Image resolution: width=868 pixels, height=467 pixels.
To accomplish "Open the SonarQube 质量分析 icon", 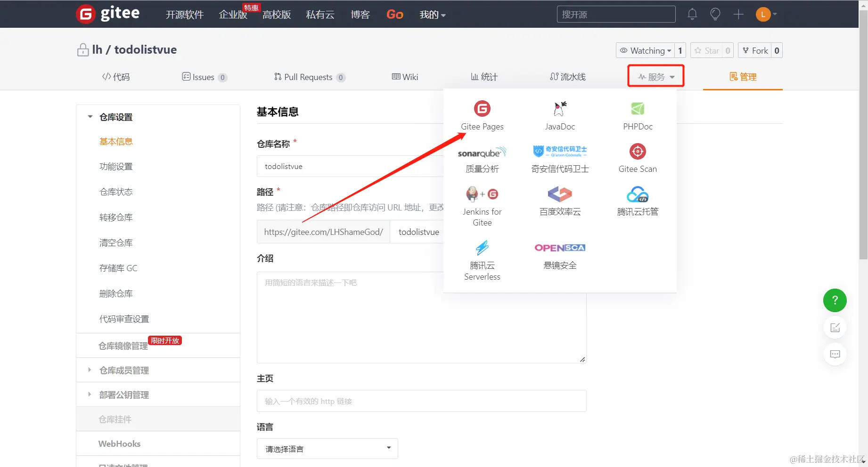I will pyautogui.click(x=482, y=152).
